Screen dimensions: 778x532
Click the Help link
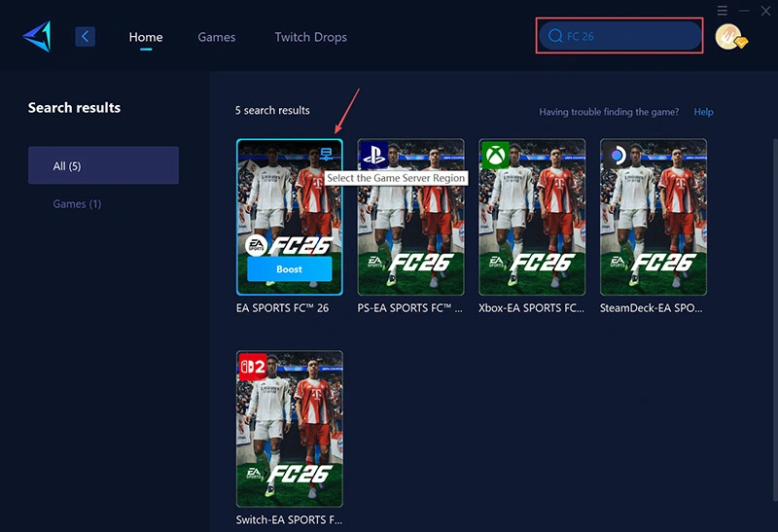[x=703, y=112]
